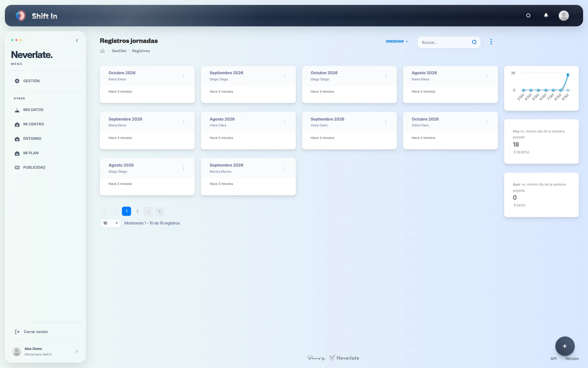Open options menu for Octubre 2026 Clara Clara card
The width and height of the screenshot is (588, 368).
tap(487, 122)
